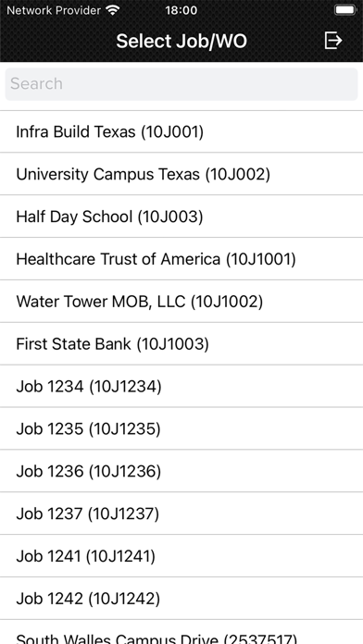Open Job 1241 row

181,556
